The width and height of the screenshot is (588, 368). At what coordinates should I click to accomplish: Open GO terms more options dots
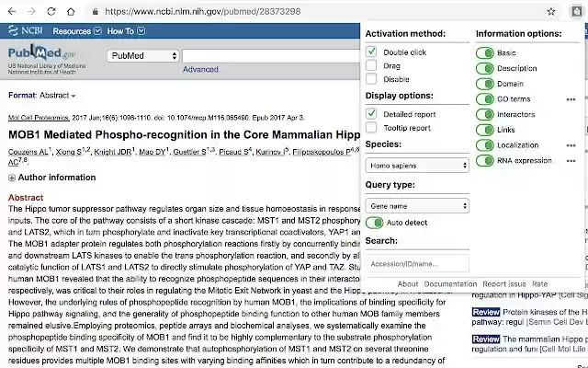pos(571,99)
